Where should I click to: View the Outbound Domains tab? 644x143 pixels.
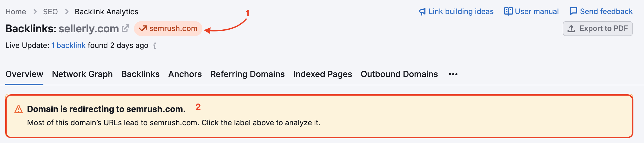coord(399,74)
